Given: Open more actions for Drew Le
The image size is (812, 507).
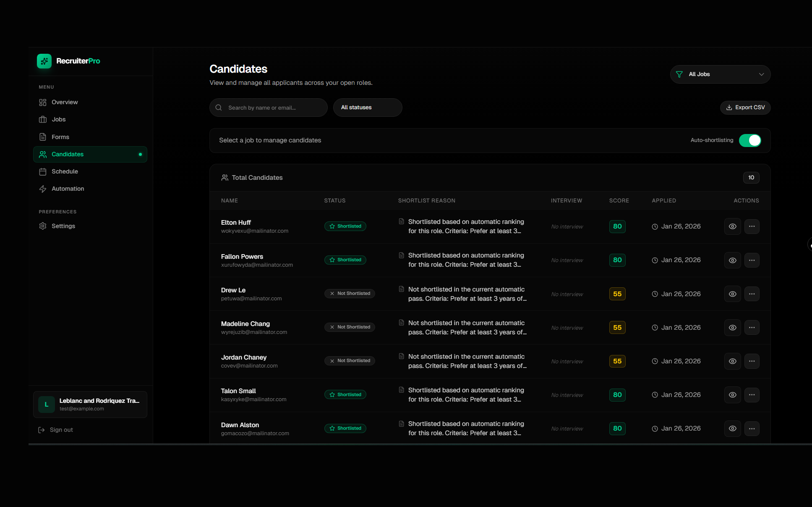Looking at the screenshot, I should point(752,294).
